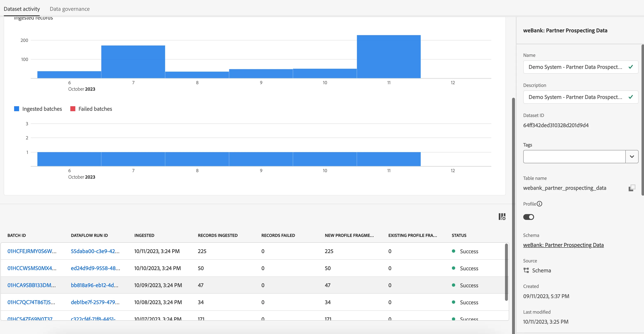Click the October 7 ingested records bar
Screen dimensions: 644x334
point(133,62)
